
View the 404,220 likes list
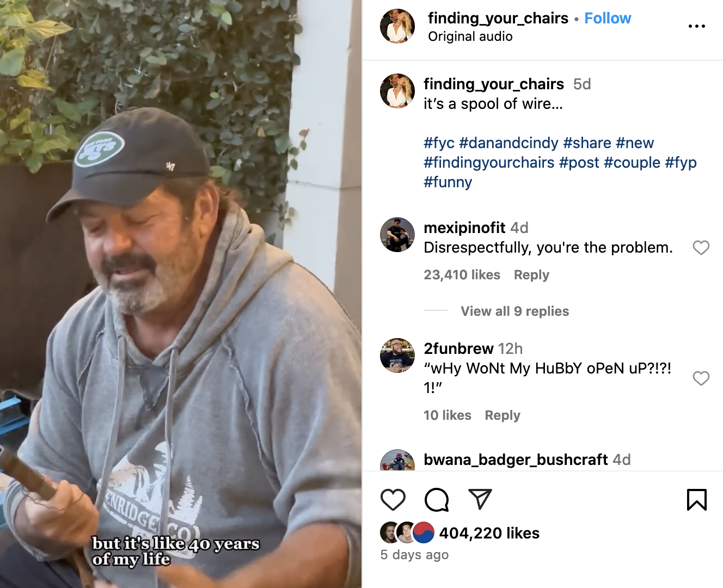click(x=489, y=533)
